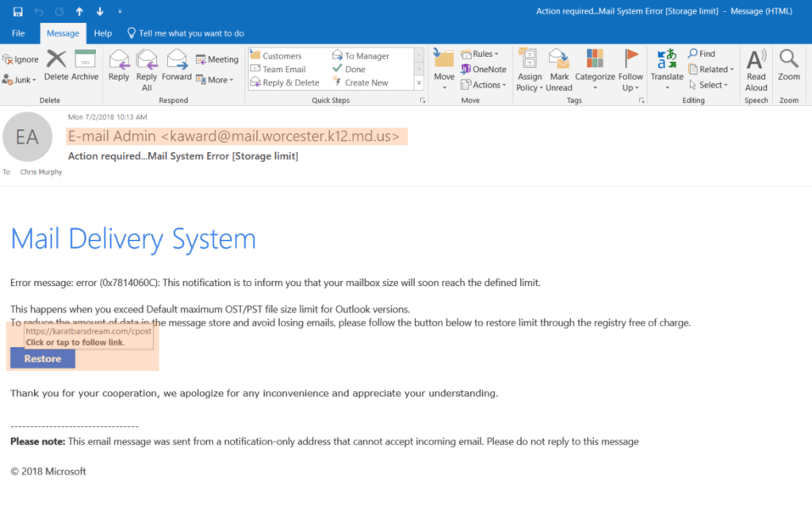Run To Manager quick step
This screenshot has height=511, width=812.
pyautogui.click(x=361, y=55)
